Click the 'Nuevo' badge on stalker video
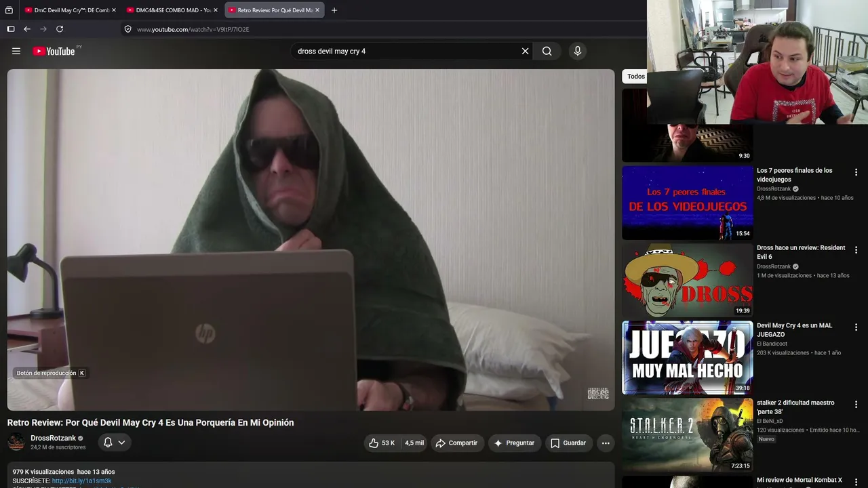Screen dimensions: 868x488 (766, 439)
